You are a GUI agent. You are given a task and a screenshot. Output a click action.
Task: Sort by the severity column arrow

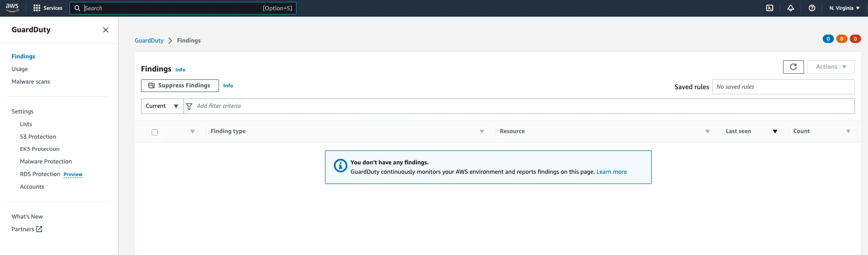(192, 132)
